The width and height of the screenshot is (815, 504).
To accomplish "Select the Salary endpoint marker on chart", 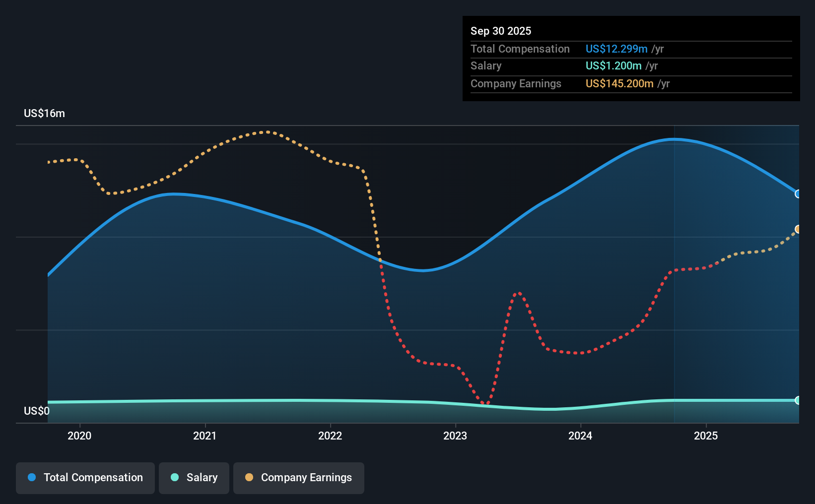I will point(798,400).
